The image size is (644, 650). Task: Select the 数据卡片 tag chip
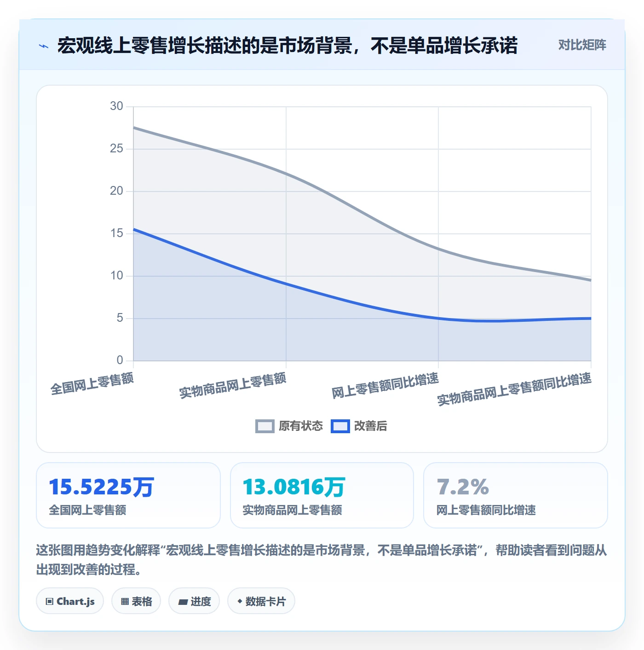(261, 601)
